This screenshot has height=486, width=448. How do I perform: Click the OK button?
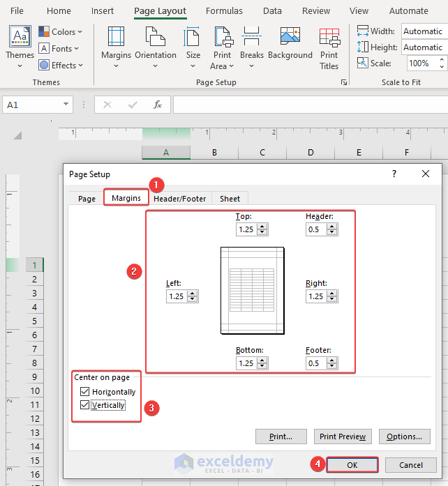click(x=352, y=465)
